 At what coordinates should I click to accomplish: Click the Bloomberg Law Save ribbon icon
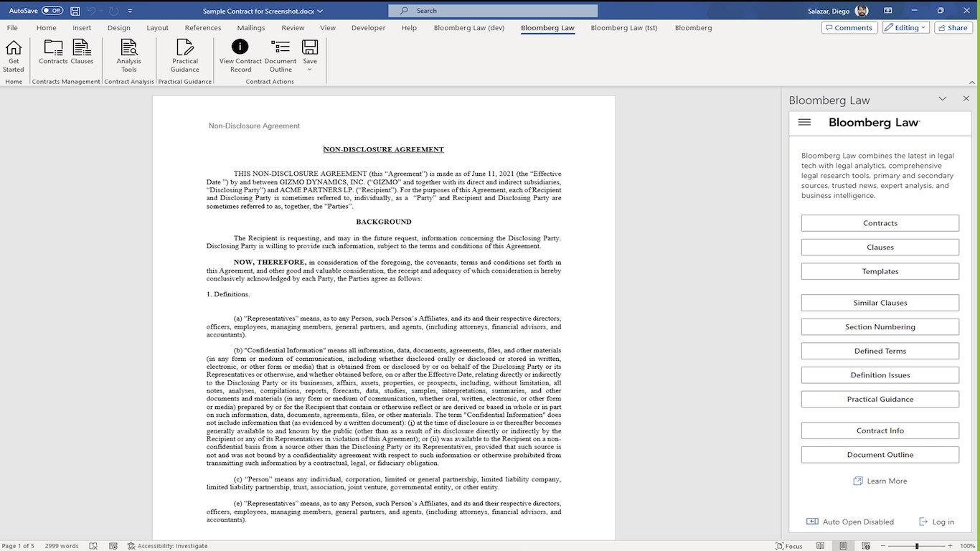[310, 56]
